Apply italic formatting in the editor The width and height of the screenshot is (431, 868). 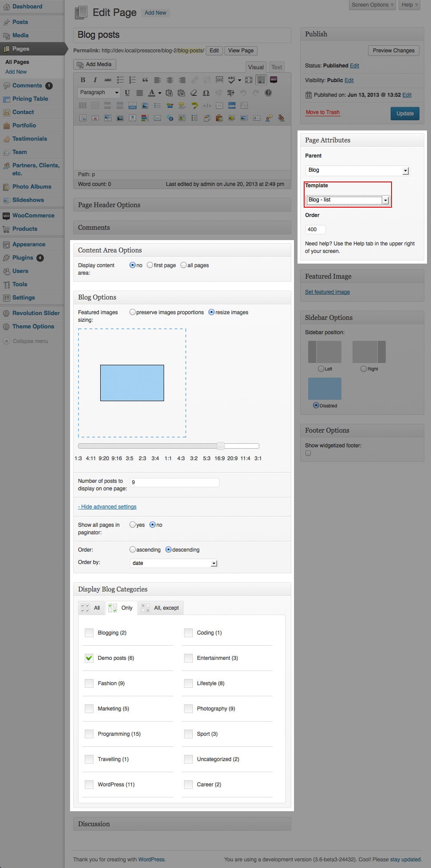click(95, 80)
